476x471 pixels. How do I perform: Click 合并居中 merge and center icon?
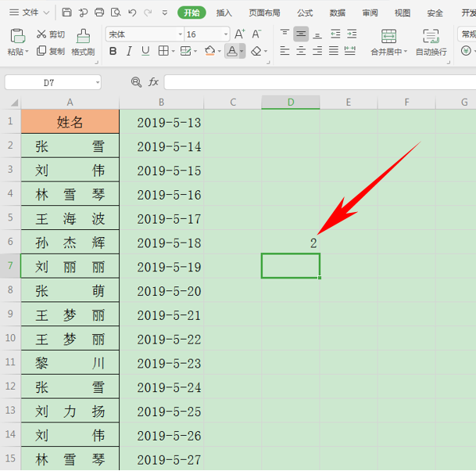pos(389,37)
